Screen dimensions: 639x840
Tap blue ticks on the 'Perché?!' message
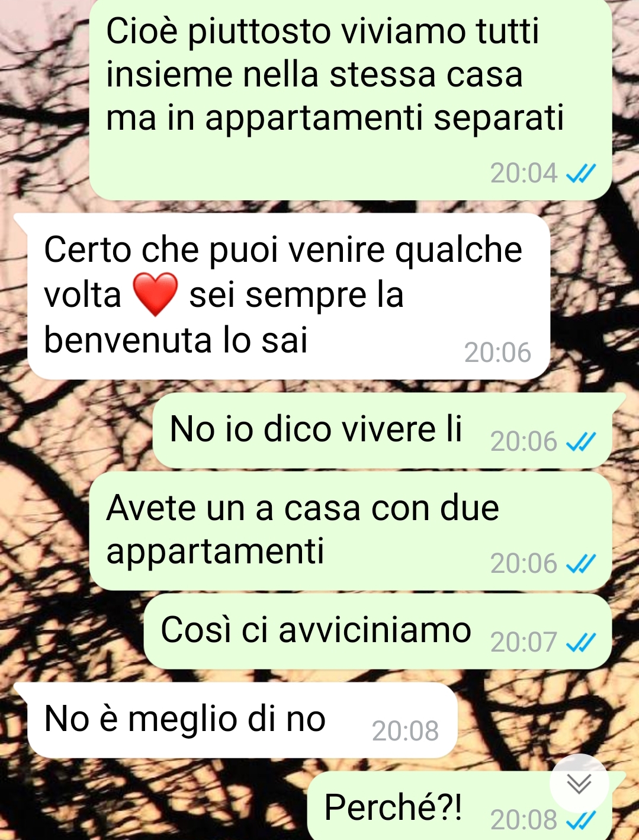click(x=581, y=820)
